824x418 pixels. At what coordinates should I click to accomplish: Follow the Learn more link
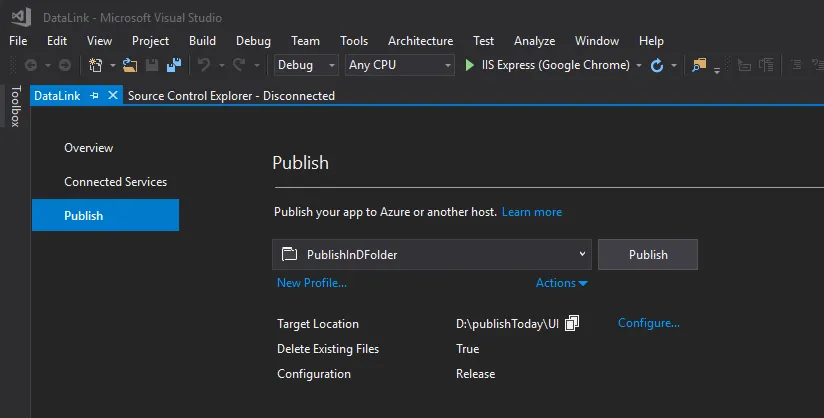tap(531, 212)
